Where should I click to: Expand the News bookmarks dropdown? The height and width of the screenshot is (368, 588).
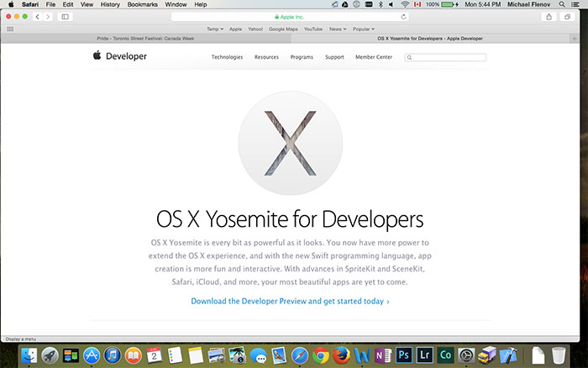[338, 29]
